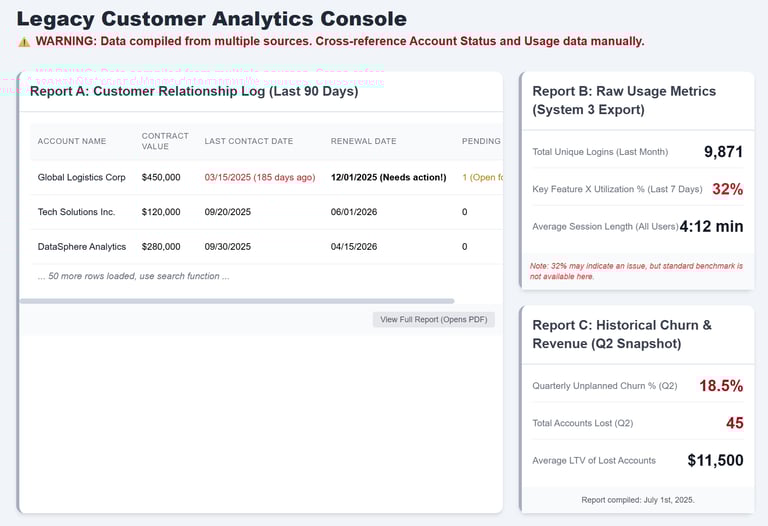Screen dimensions: 768x526
Task: Click the Average Session Length 4:12 min value
Action: point(711,226)
